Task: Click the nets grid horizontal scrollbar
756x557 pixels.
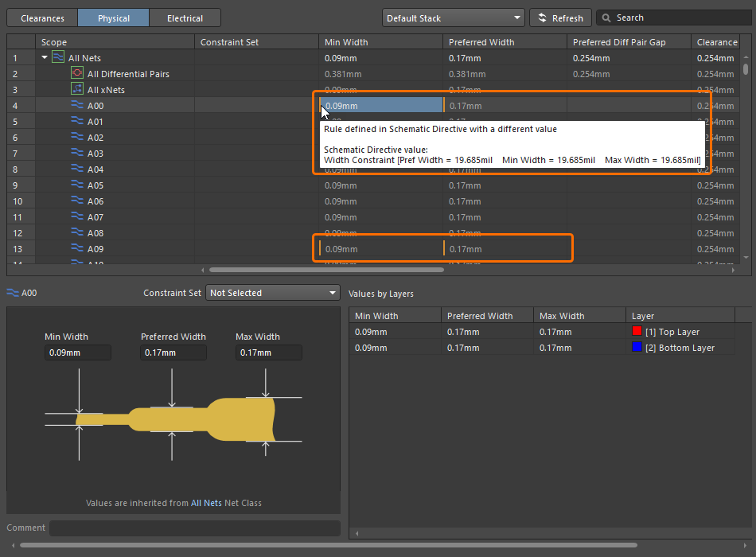Action: coord(326,270)
